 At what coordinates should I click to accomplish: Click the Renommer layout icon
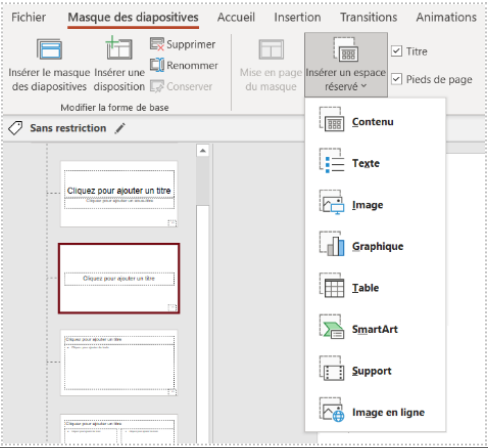(157, 65)
